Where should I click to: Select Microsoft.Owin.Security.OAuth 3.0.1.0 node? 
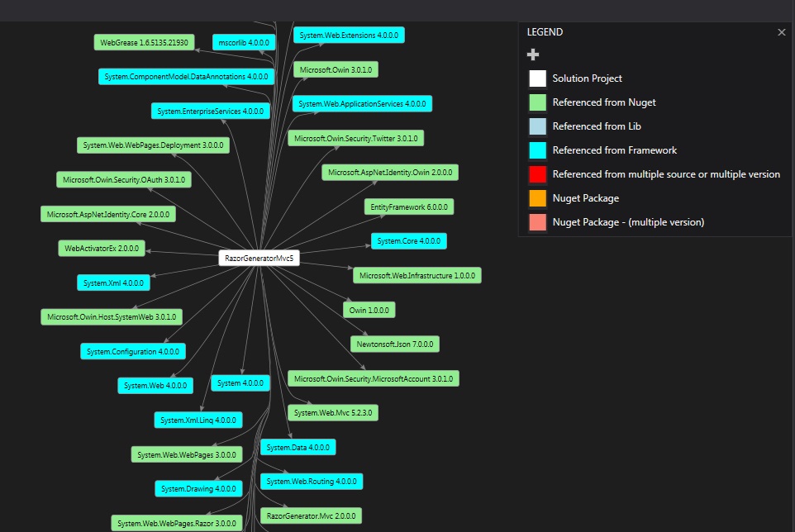(124, 179)
